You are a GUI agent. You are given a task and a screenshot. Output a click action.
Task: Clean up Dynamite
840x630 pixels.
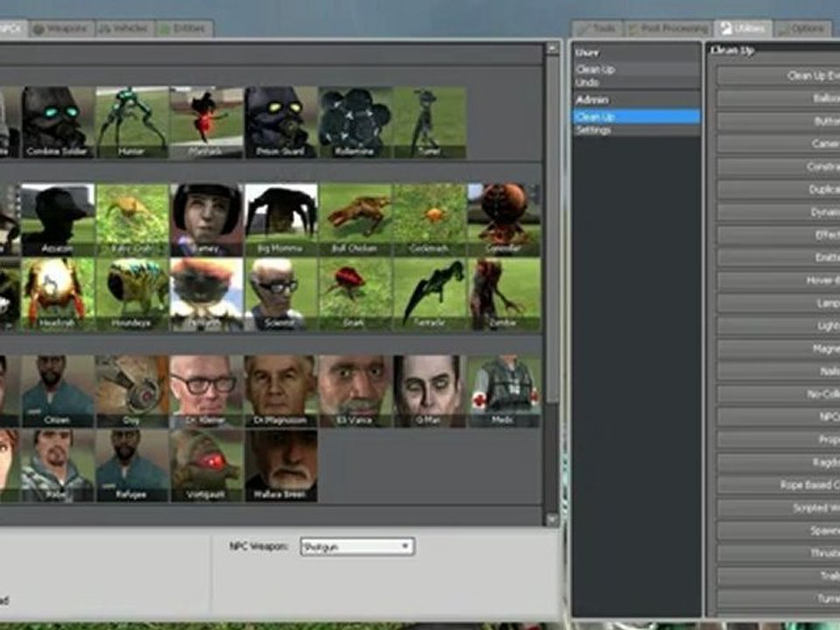[779, 213]
